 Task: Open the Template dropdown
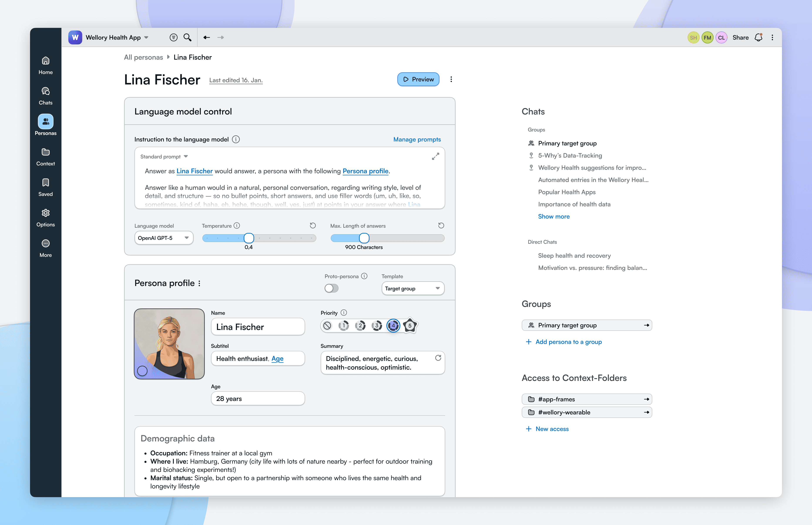pos(413,288)
